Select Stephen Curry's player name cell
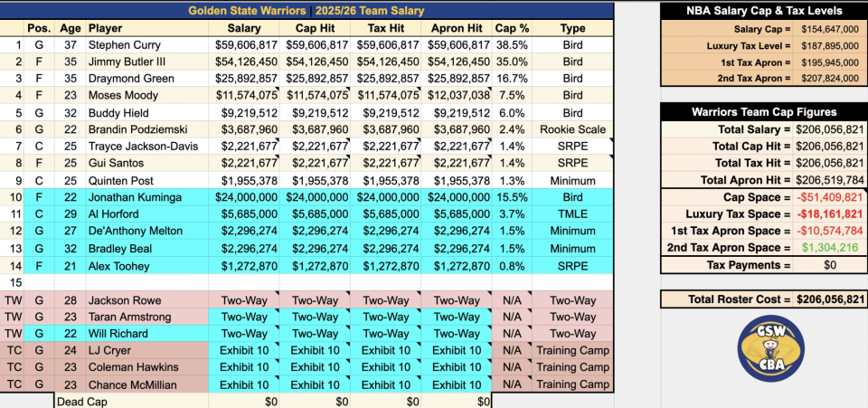The width and height of the screenshot is (868, 408). [146, 45]
